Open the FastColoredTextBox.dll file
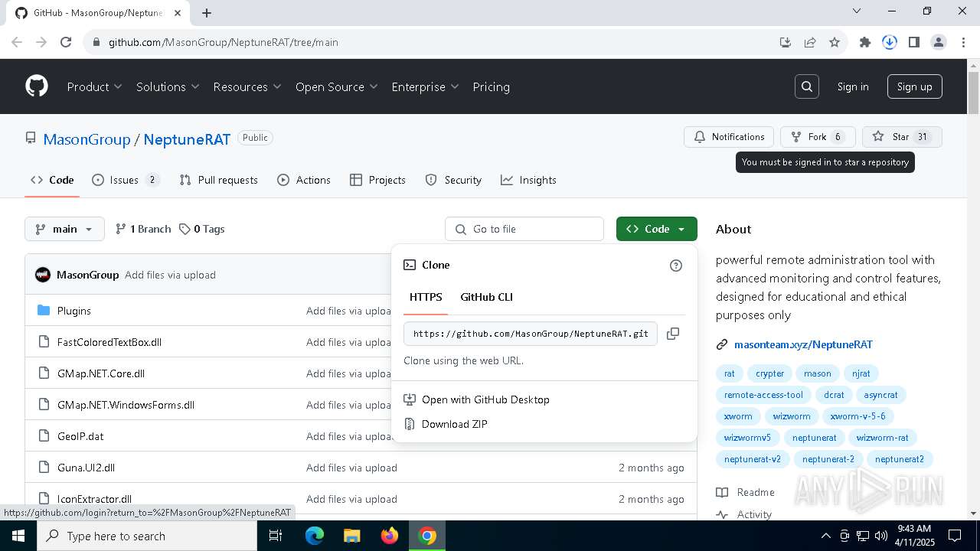The height and width of the screenshot is (551, 980). tap(109, 342)
